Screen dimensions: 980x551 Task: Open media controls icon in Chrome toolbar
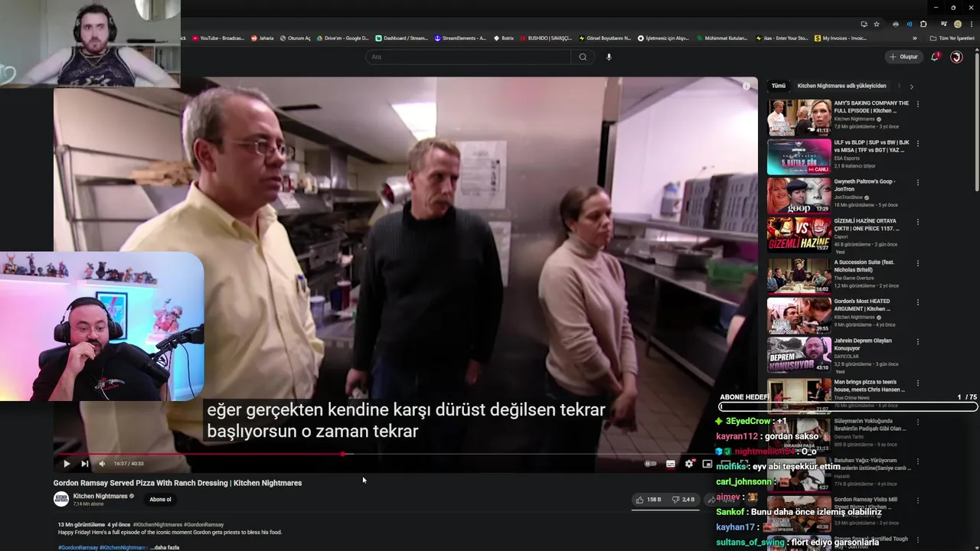pyautogui.click(x=944, y=24)
